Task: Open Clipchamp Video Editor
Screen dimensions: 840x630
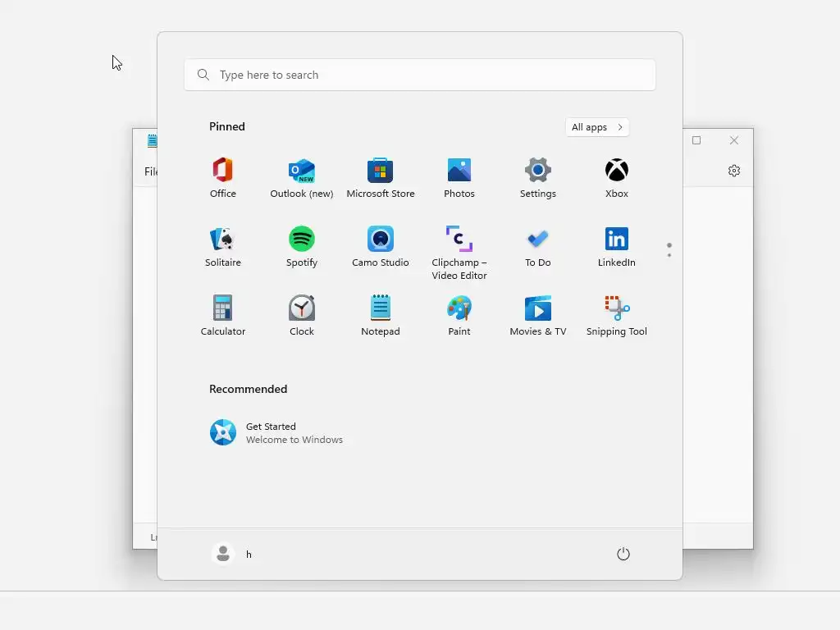Action: 459,253
